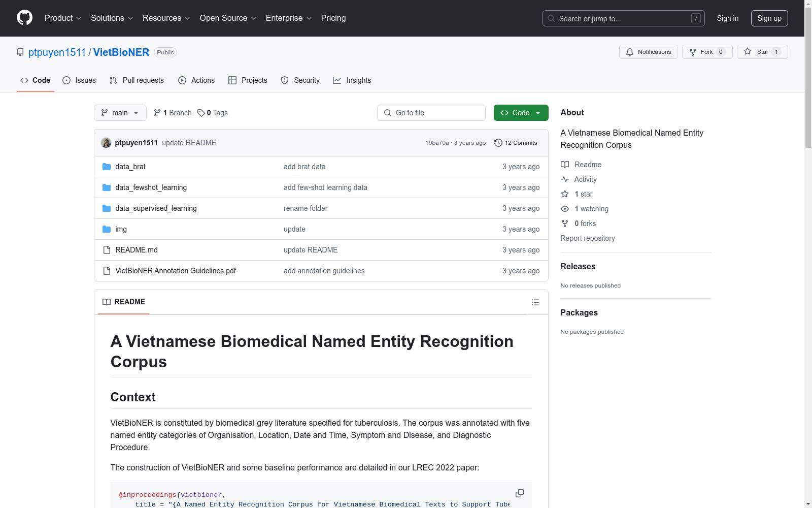The image size is (812, 508).
Task: Click the img folder icon
Action: [x=107, y=229]
